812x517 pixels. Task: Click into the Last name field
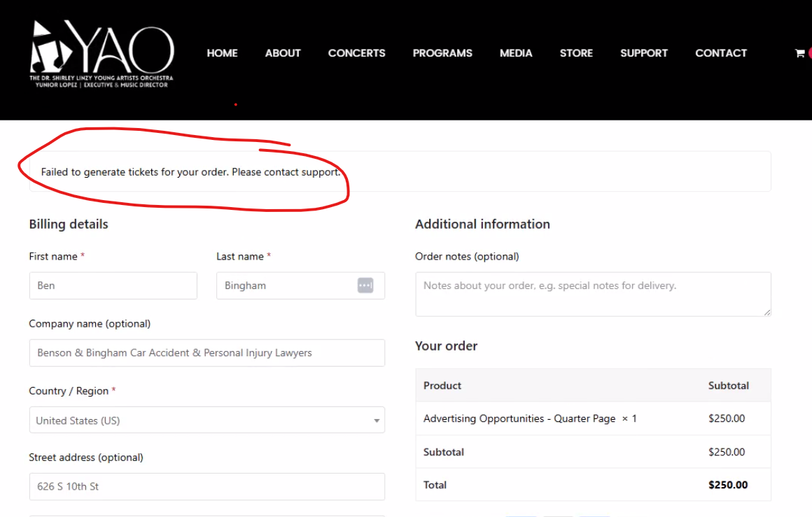coord(287,285)
